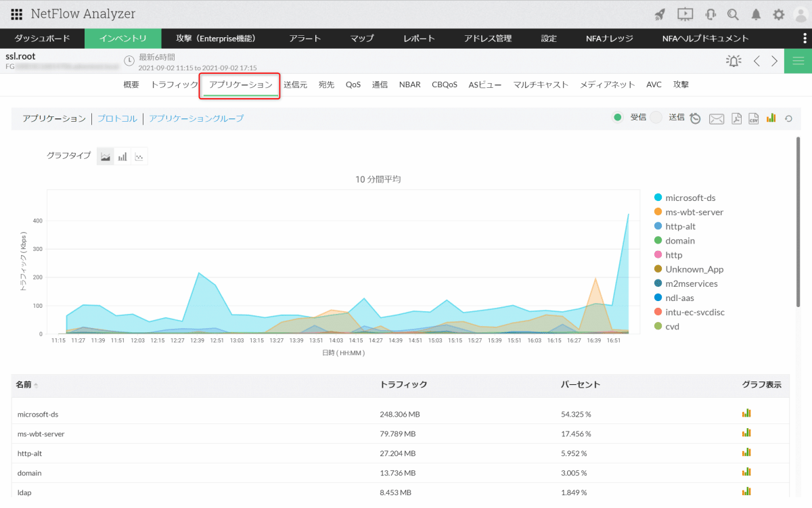Select the 受信 radio button
This screenshot has height=508, width=812.
pos(618,118)
